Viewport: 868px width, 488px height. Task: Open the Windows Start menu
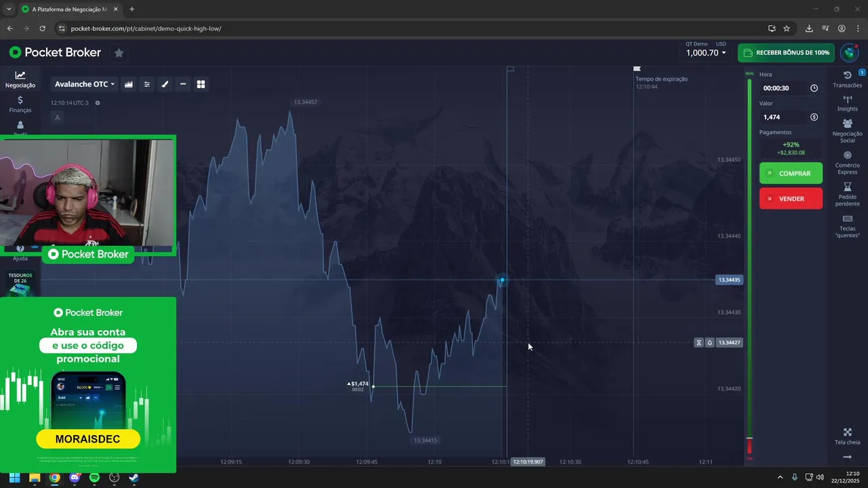click(14, 477)
